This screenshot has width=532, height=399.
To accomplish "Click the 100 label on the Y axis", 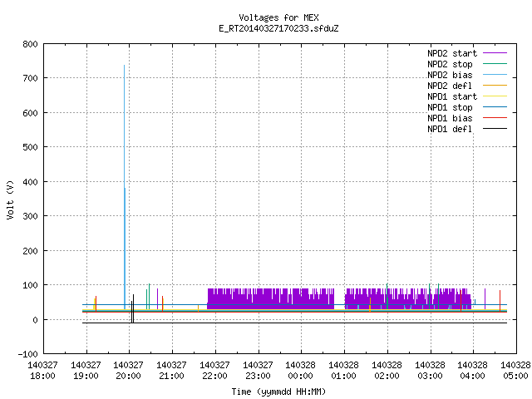I will [x=30, y=285].
